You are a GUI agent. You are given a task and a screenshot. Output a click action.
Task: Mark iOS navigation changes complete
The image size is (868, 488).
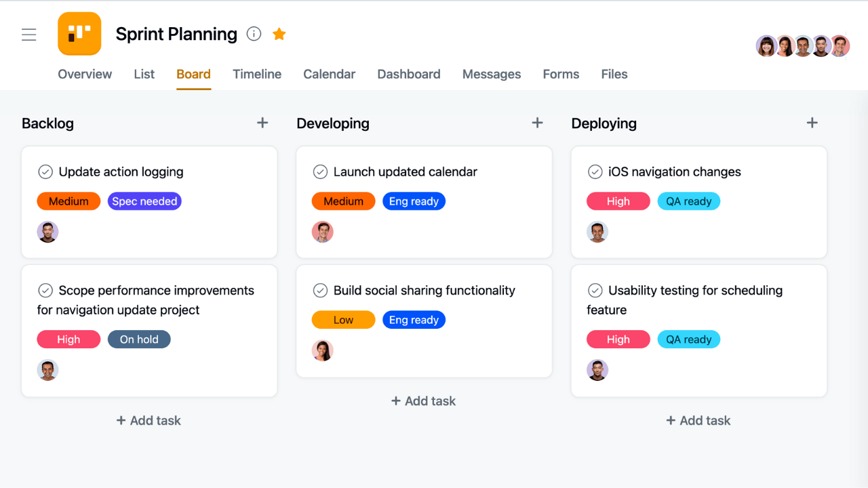[x=595, y=172]
